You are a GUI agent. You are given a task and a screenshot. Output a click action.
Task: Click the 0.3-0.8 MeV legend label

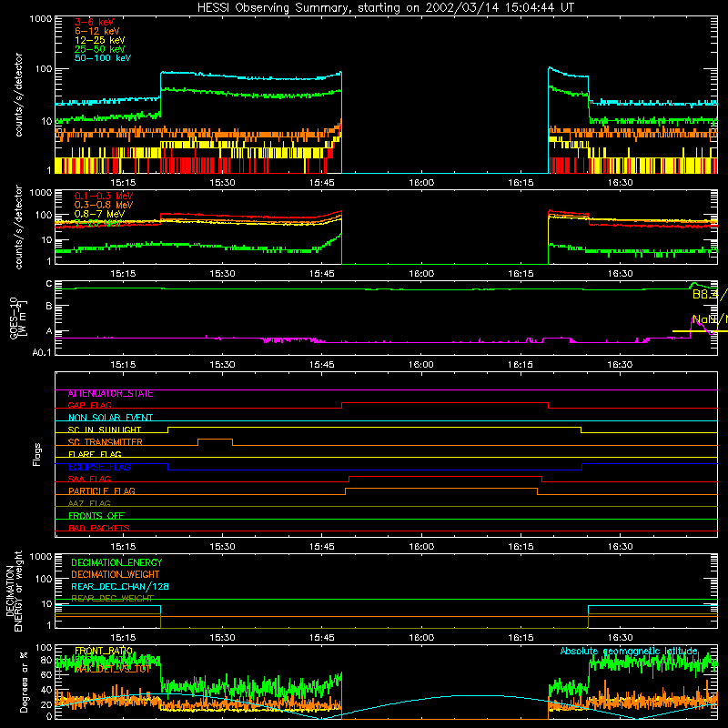point(104,204)
